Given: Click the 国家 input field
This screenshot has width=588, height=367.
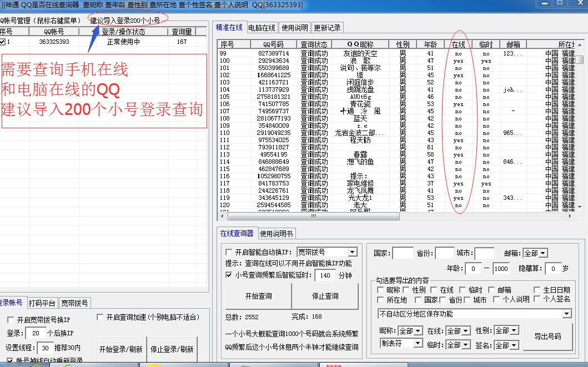Looking at the screenshot, I should [x=403, y=253].
